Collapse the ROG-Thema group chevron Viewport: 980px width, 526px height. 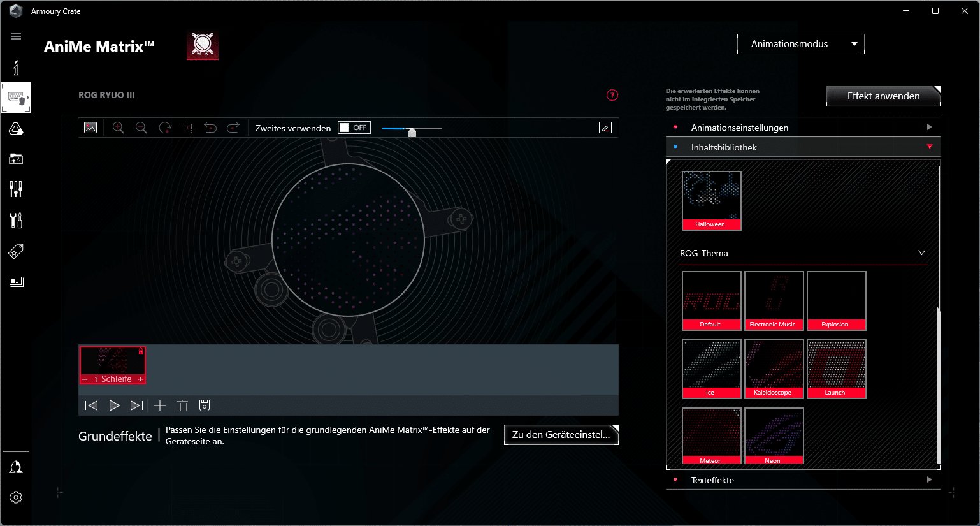click(x=921, y=253)
